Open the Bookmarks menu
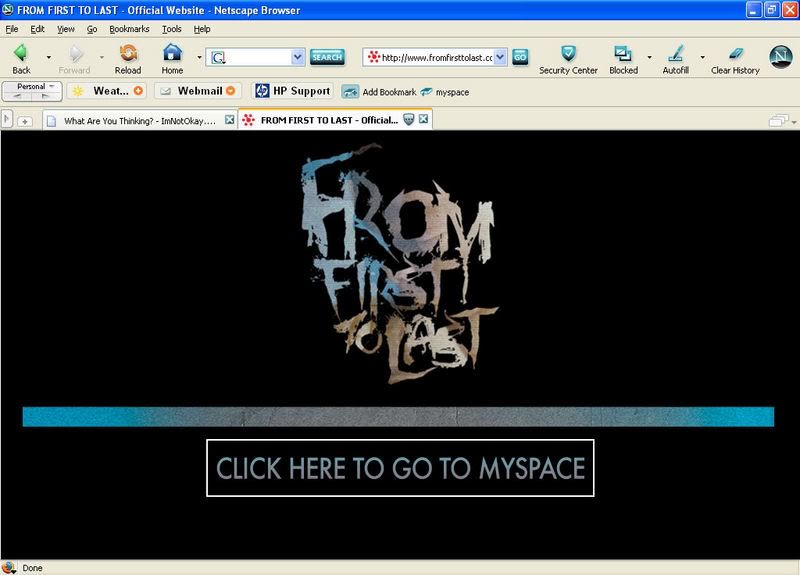 (128, 29)
